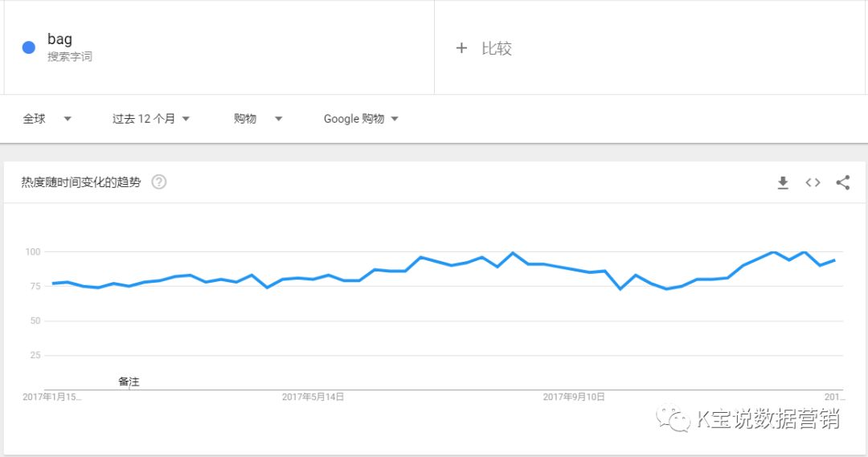Image resolution: width=868 pixels, height=457 pixels.
Task: Click the WeChat logo watermark icon
Action: point(674,417)
